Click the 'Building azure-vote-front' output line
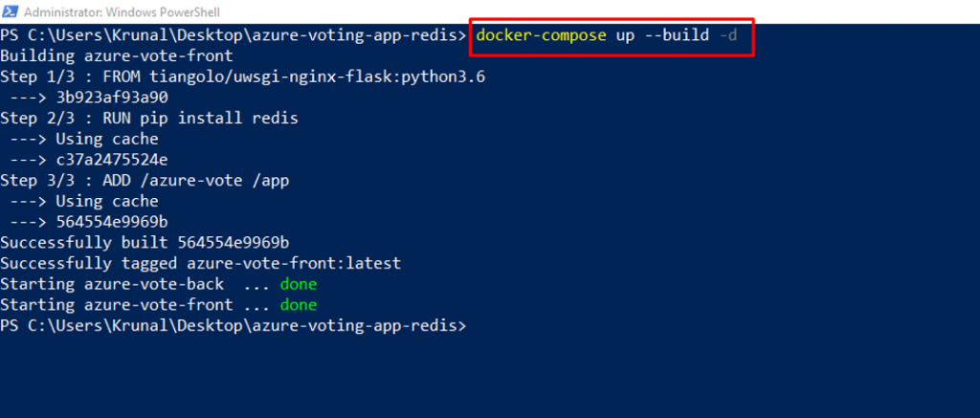The height and width of the screenshot is (418, 980). tap(117, 56)
